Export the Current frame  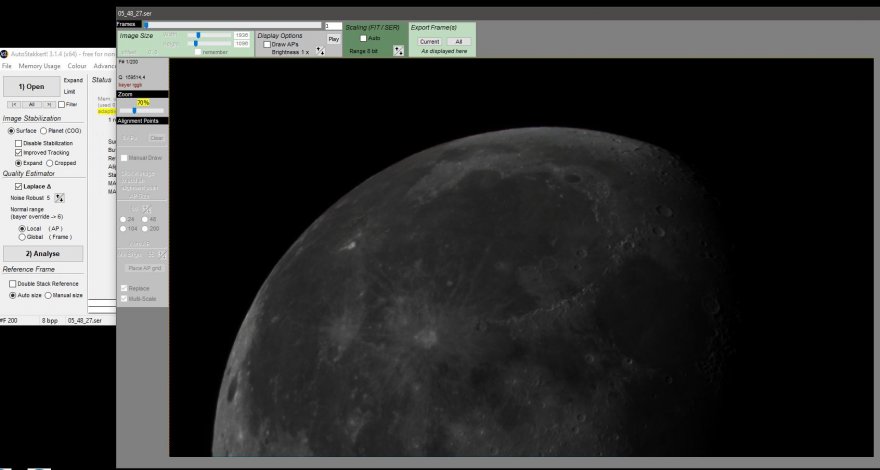429,42
